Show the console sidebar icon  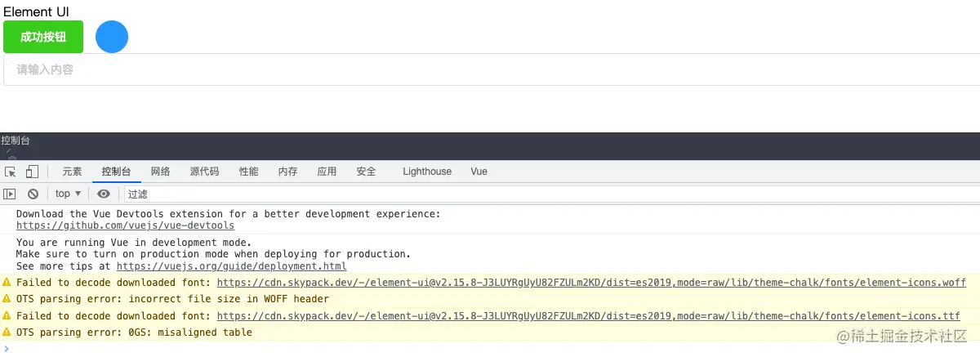(10, 194)
